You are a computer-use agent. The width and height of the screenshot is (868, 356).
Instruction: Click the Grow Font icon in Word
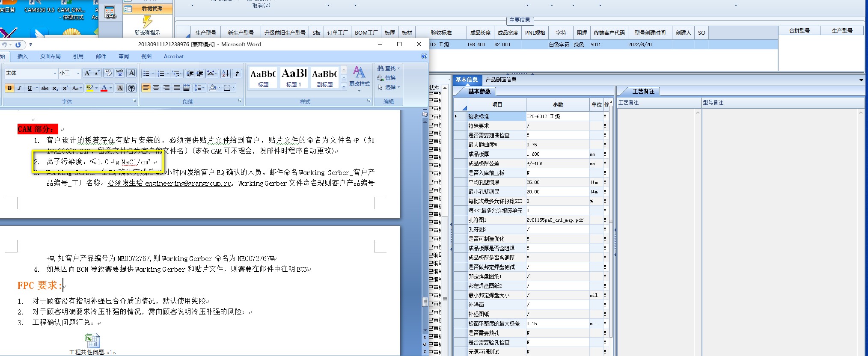pos(87,73)
